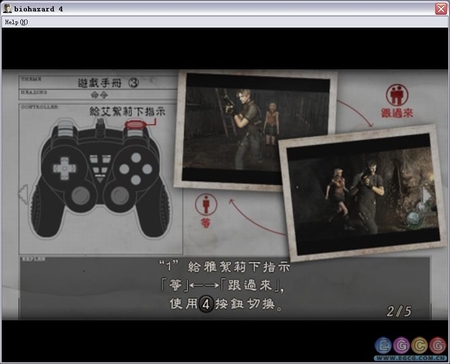Image resolution: width=450 pixels, height=364 pixels.
Task: Click the circled 4 button symbol
Action: click(206, 304)
